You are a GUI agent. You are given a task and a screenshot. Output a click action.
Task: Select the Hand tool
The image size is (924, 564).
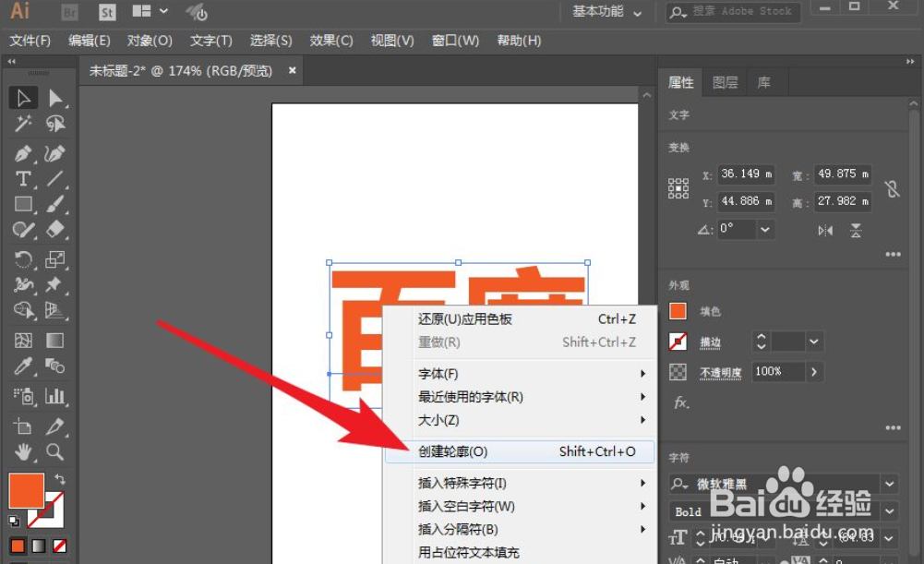(24, 452)
